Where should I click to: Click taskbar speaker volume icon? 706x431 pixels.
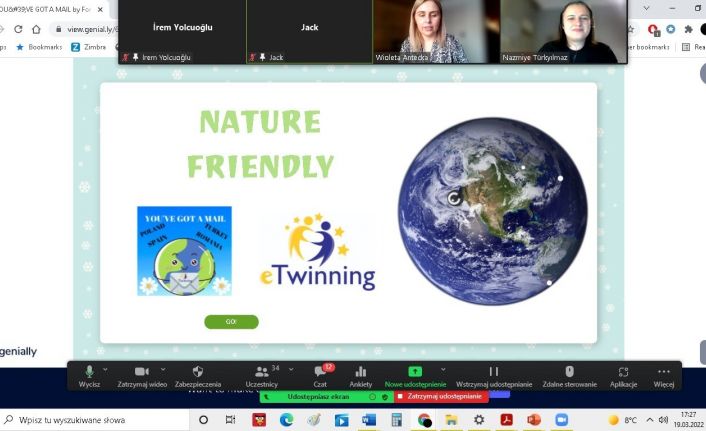click(x=663, y=420)
